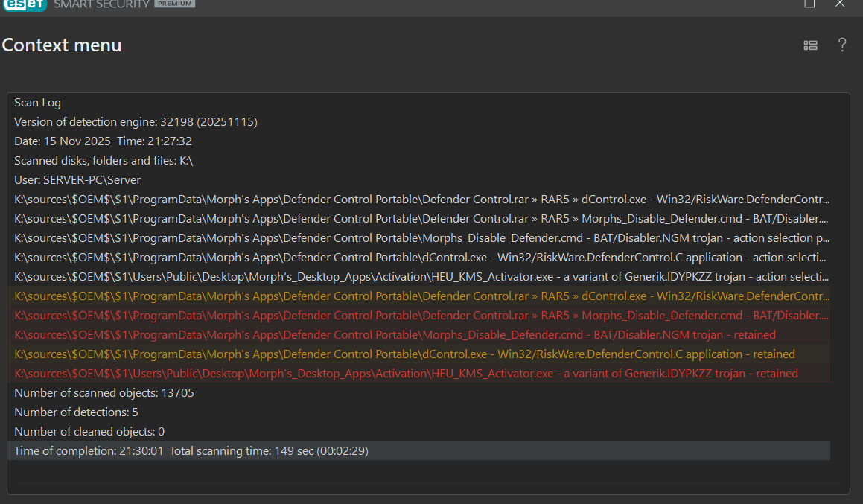Click yellow dControl.exe application retained entry
Viewport: 863px width, 504px height.
(x=404, y=354)
